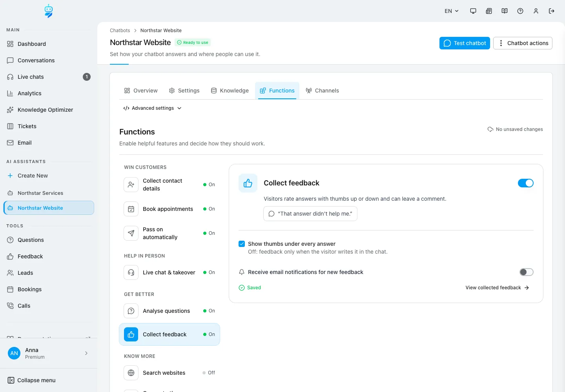
Task: Open Calls in sidebar
Action: click(49, 306)
